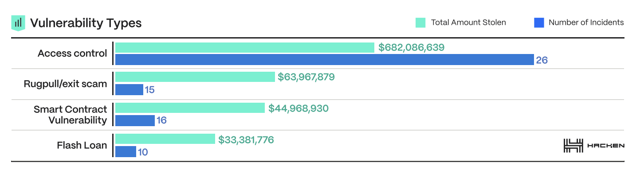Select the Access control category label
Image resolution: width=644 pixels, height=193 pixels.
pos(72,54)
